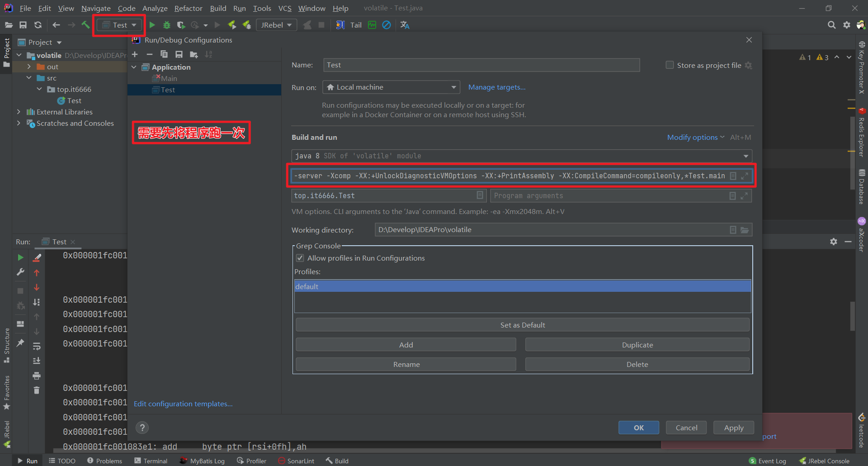Click the wrench icon in Run panel
The image size is (868, 466).
coord(20,272)
